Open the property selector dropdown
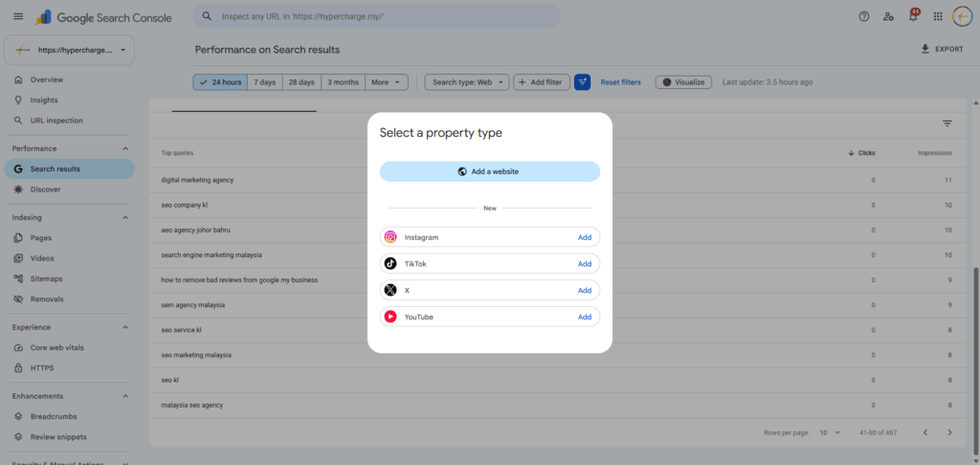 coord(69,50)
